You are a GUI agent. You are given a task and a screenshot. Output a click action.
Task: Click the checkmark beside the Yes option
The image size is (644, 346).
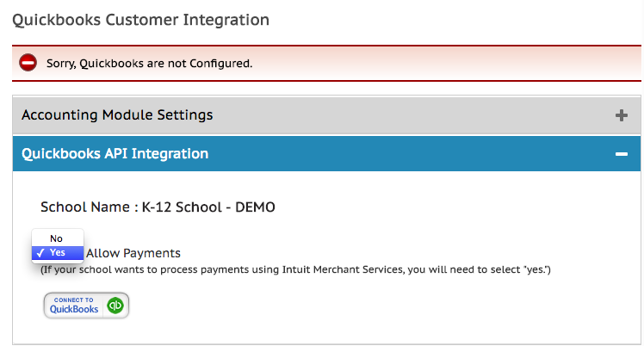(x=40, y=253)
